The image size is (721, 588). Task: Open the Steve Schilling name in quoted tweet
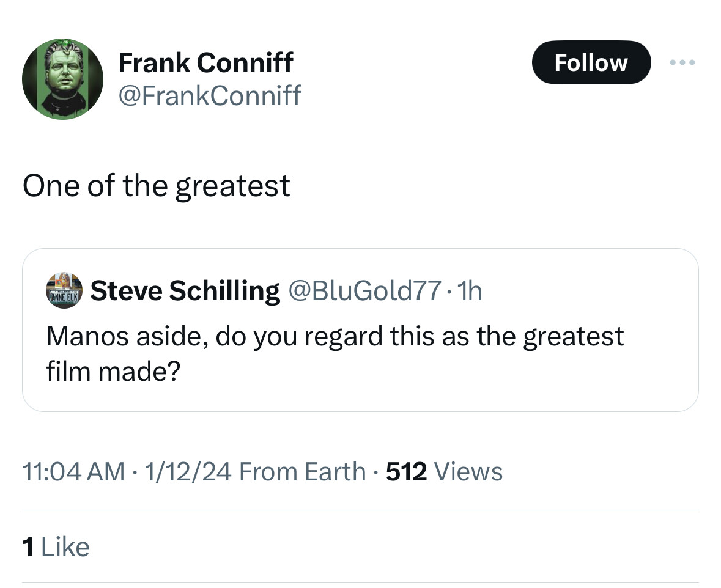point(185,291)
